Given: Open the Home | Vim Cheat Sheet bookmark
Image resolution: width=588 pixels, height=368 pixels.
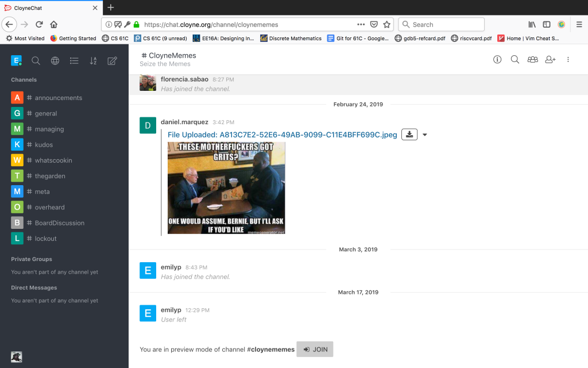Looking at the screenshot, I should coord(528,39).
